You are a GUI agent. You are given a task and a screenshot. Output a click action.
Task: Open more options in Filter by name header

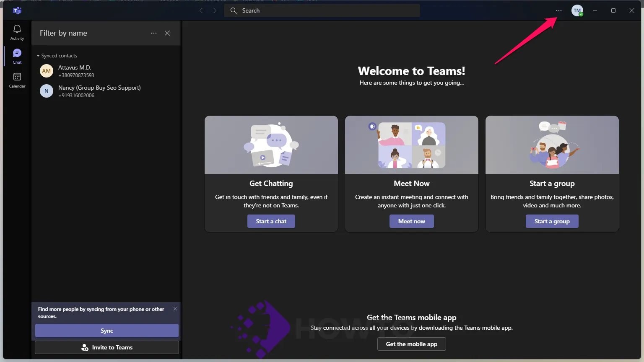154,33
